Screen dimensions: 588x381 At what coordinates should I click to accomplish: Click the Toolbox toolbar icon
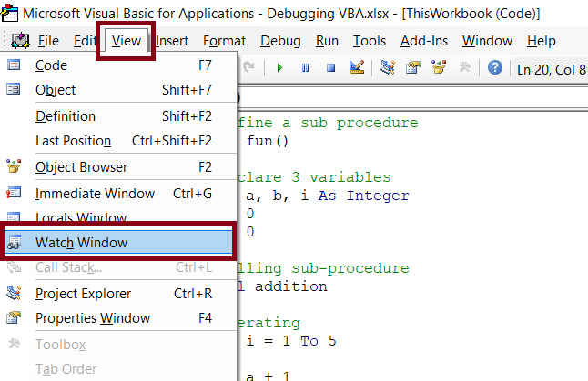tap(464, 67)
